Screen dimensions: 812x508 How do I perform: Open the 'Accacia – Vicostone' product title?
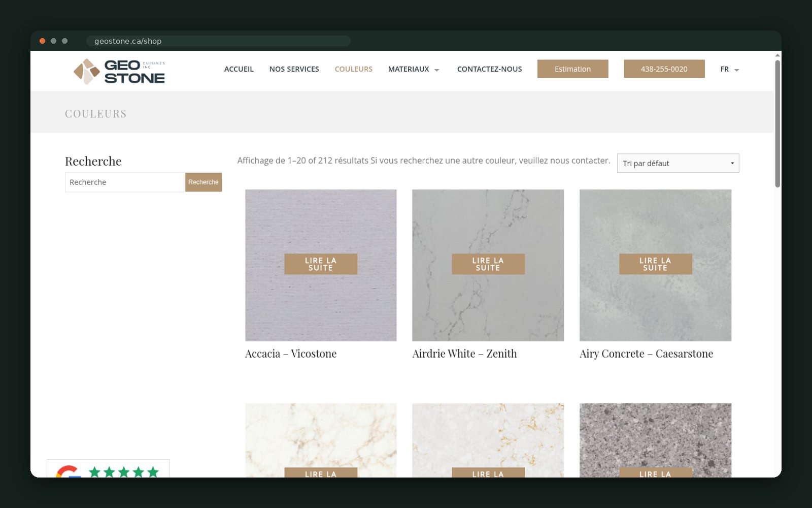click(291, 354)
